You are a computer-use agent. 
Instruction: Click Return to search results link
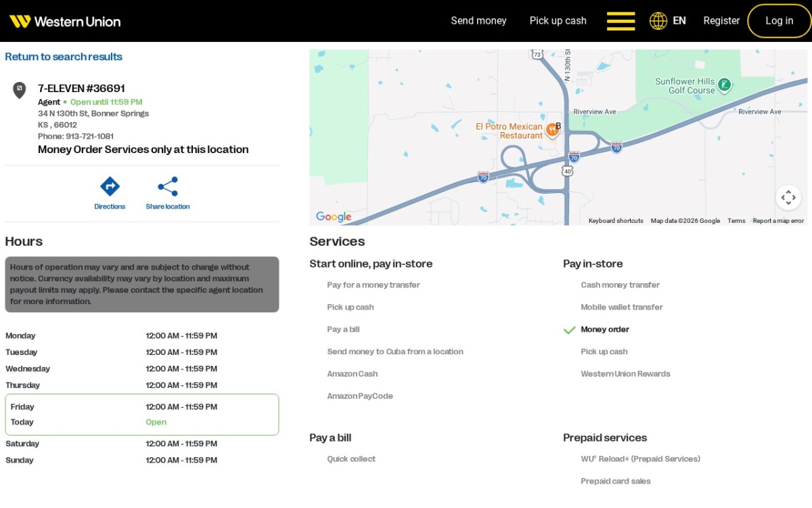click(64, 57)
